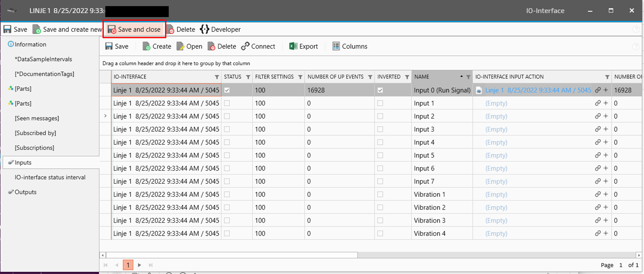Screen dimensions: 644x274
Task: Switch to the Outputs section
Action: (25, 192)
